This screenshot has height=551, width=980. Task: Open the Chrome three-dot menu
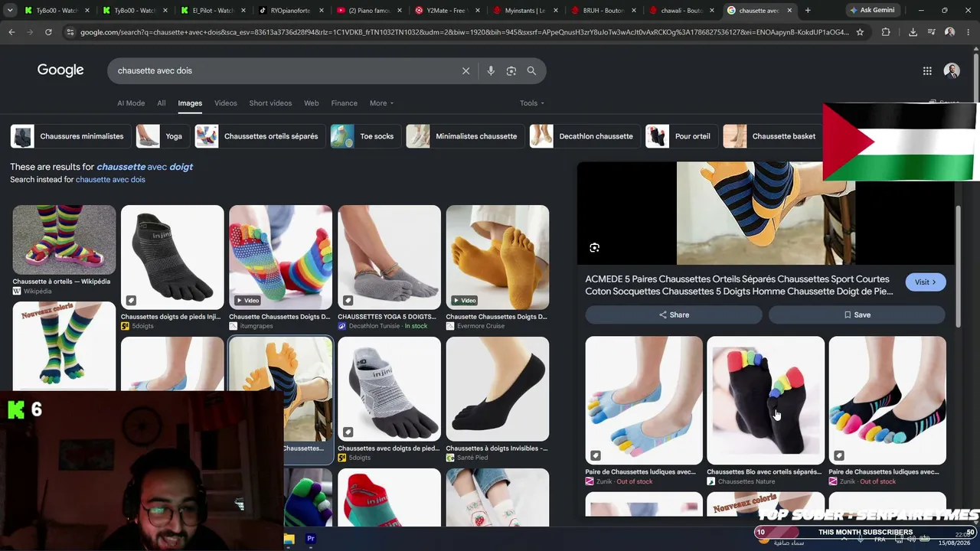(969, 32)
